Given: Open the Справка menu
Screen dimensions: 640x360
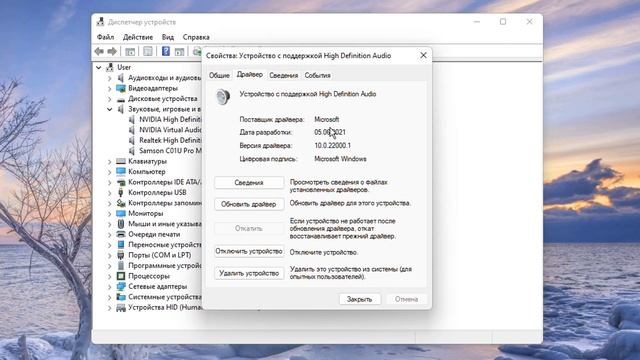Looking at the screenshot, I should point(196,37).
